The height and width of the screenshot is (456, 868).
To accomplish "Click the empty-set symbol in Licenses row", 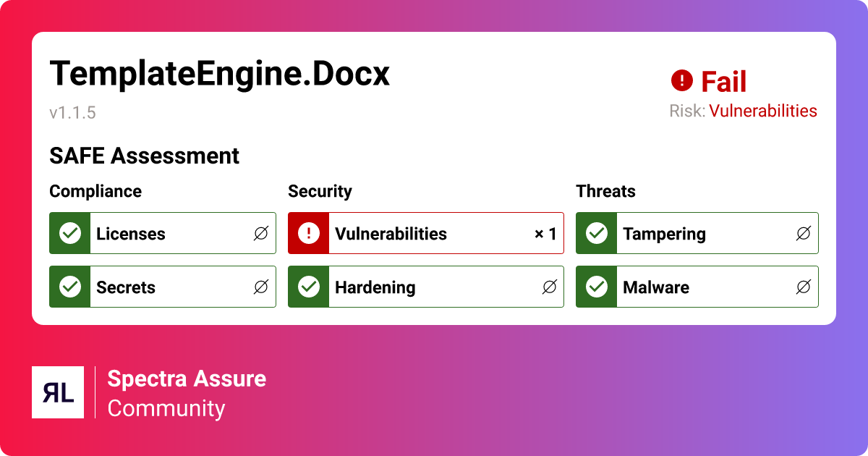I will coord(261,234).
